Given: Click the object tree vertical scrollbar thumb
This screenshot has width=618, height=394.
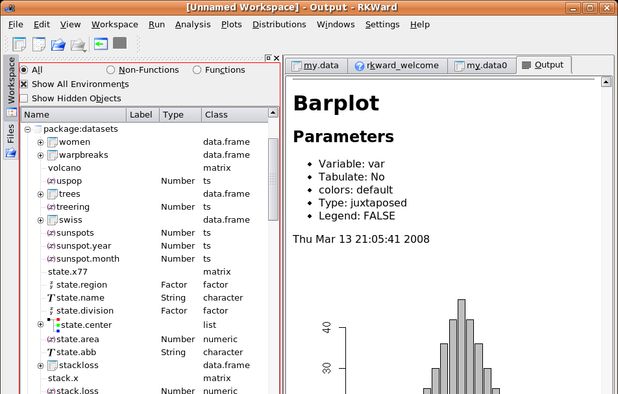Looking at the screenshot, I should pyautogui.click(x=273, y=179).
